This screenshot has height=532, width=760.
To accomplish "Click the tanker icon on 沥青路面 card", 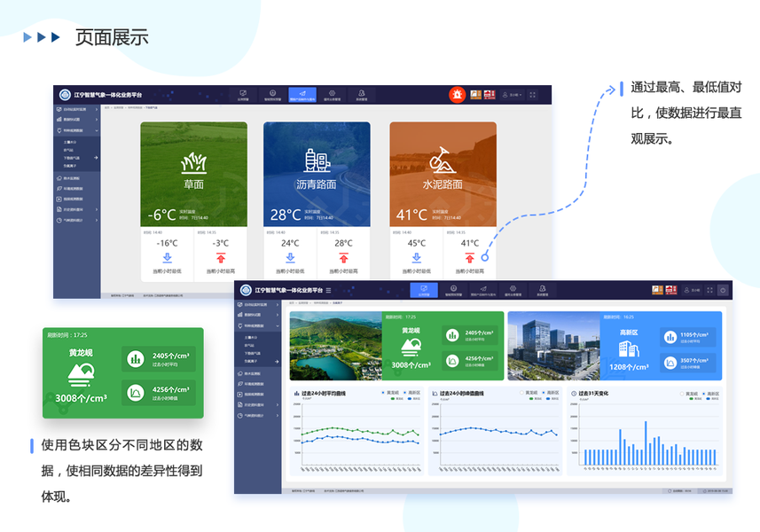I will 317,160.
